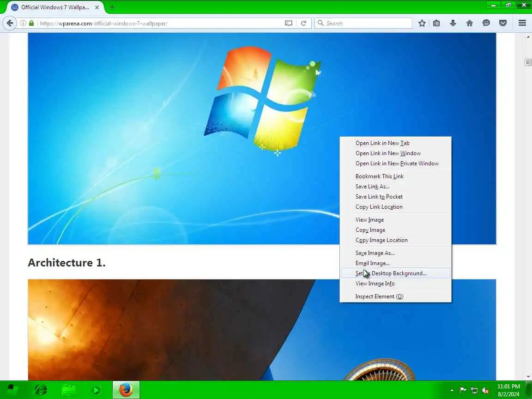
Task: Select the Official Windows 7 Wallpaper tab
Action: click(54, 7)
